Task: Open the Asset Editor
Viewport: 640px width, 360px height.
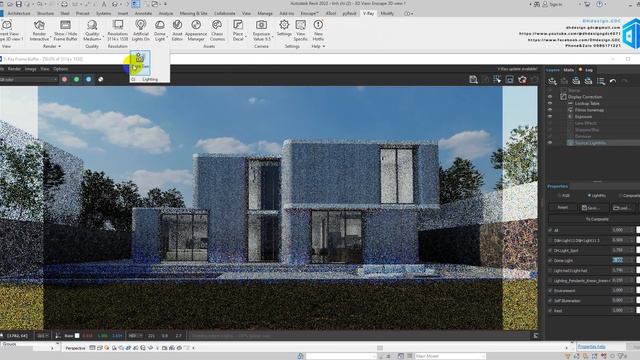Action: [x=177, y=30]
